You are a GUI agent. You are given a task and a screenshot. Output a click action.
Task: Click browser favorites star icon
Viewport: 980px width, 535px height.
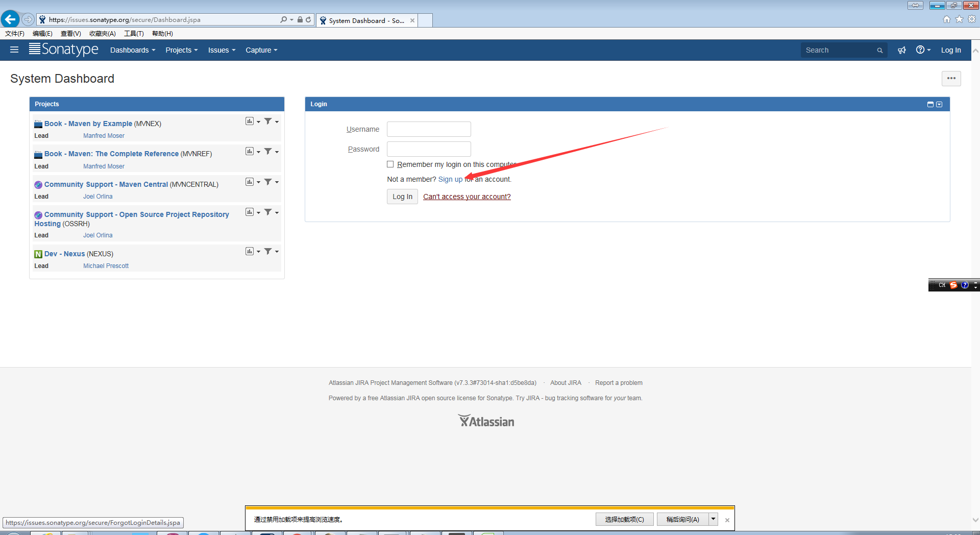tap(959, 19)
